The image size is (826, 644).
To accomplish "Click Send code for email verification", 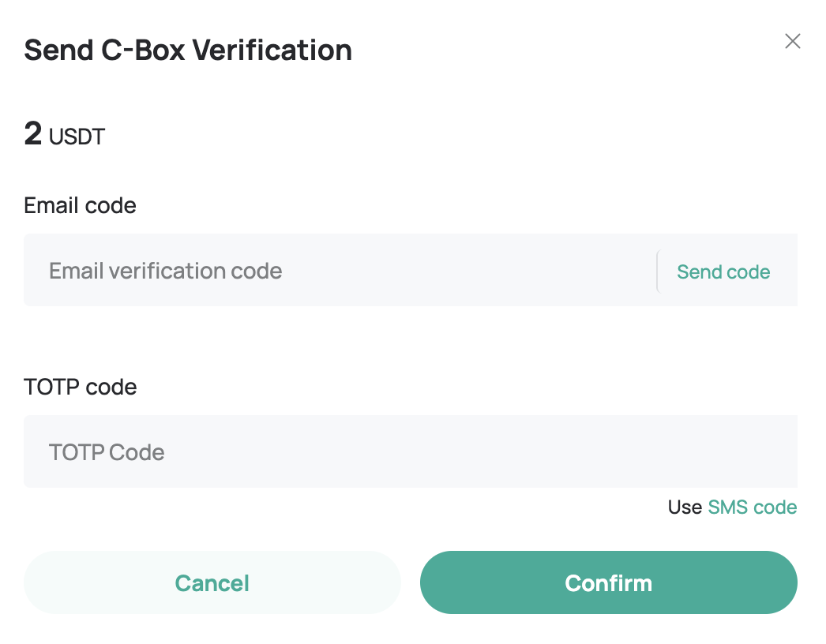I will pyautogui.click(x=723, y=271).
